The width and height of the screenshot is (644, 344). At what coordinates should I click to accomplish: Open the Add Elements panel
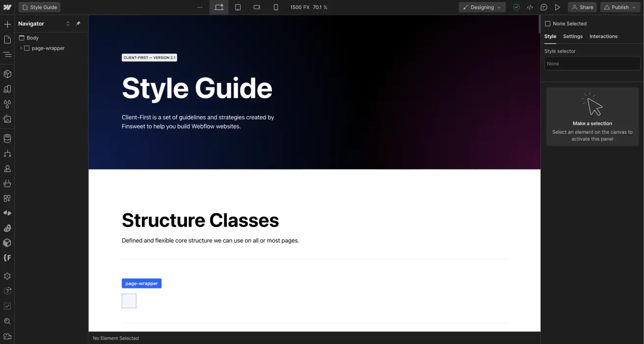pos(7,24)
